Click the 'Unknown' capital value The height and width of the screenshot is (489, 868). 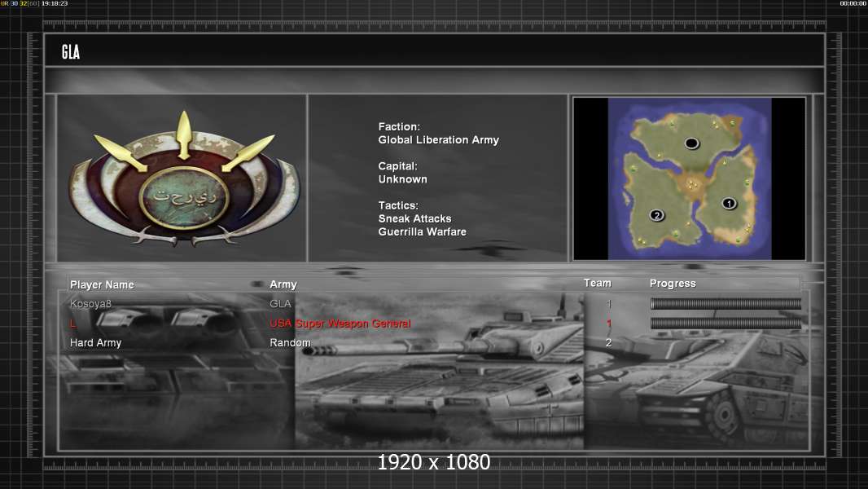click(x=402, y=179)
